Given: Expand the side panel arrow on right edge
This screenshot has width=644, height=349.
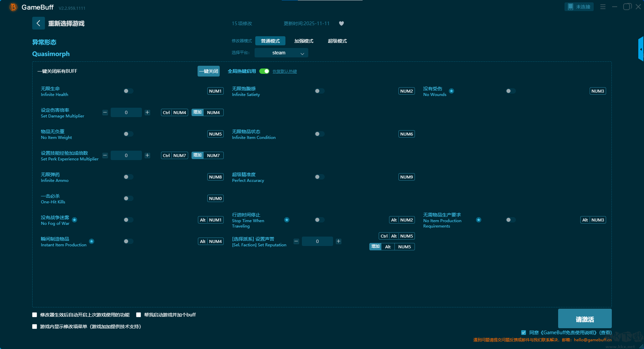Looking at the screenshot, I should pyautogui.click(x=641, y=49).
